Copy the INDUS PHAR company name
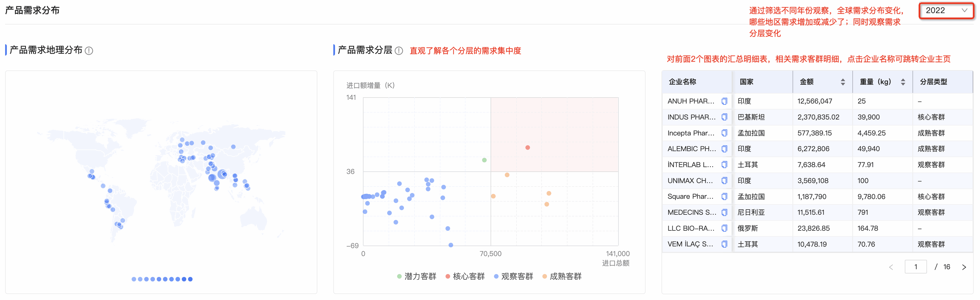This screenshot has height=300, width=980. pyautogui.click(x=724, y=117)
